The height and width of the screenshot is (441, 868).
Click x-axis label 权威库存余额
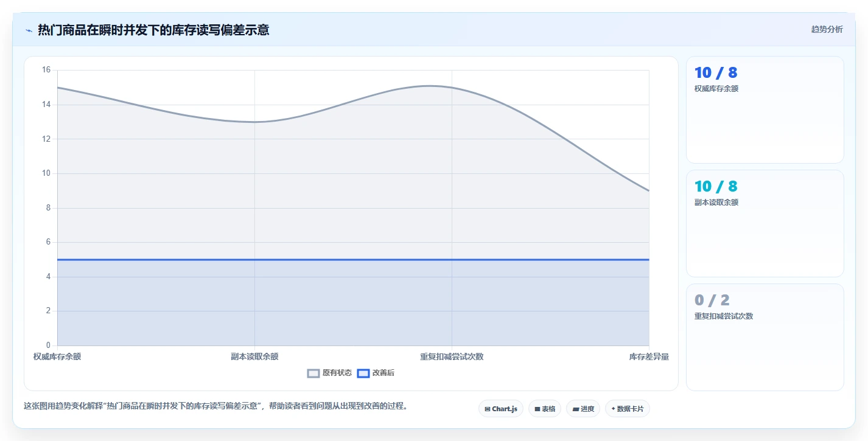coord(57,356)
